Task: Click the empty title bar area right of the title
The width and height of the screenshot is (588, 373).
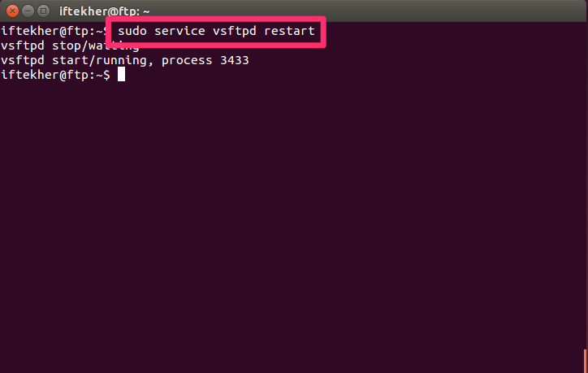Action: [x=367, y=11]
